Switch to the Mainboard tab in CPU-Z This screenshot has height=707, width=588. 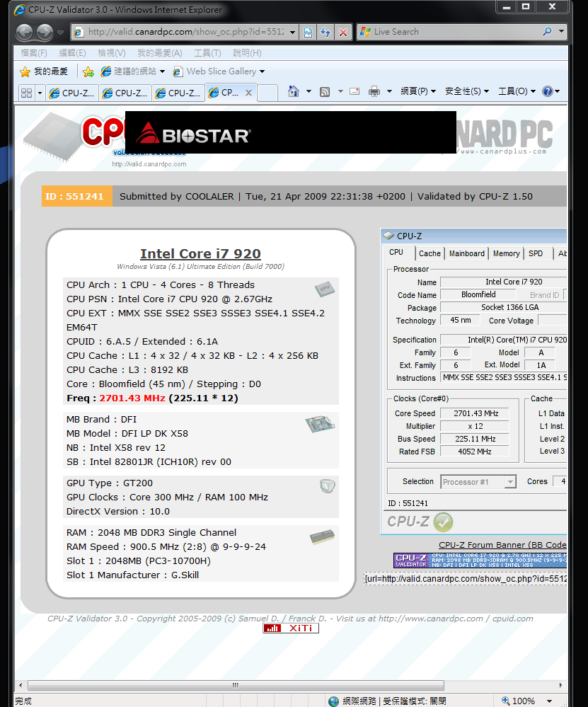point(467,253)
